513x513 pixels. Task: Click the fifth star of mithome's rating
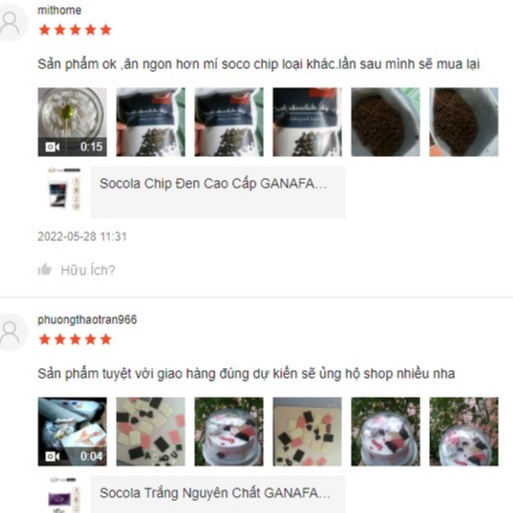point(106,30)
